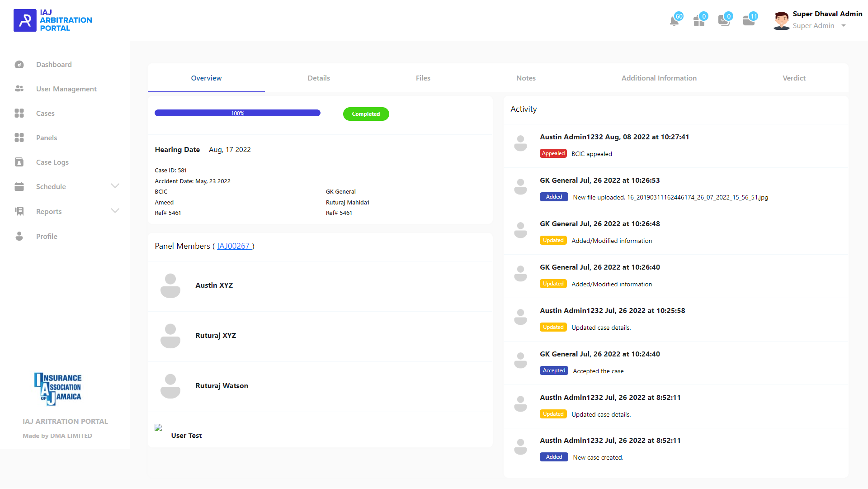
Task: Click the User Management people icon
Action: point(19,89)
